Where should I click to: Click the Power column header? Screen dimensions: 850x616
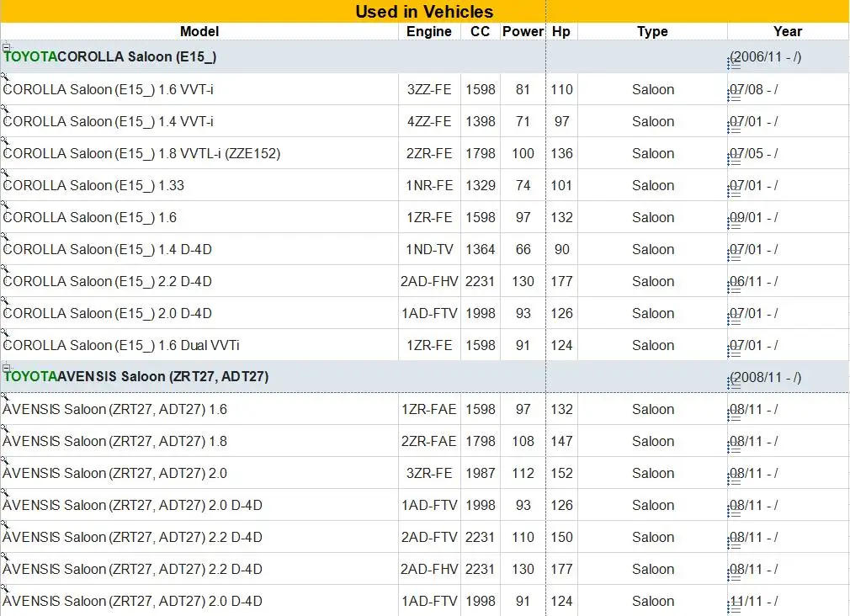point(523,31)
